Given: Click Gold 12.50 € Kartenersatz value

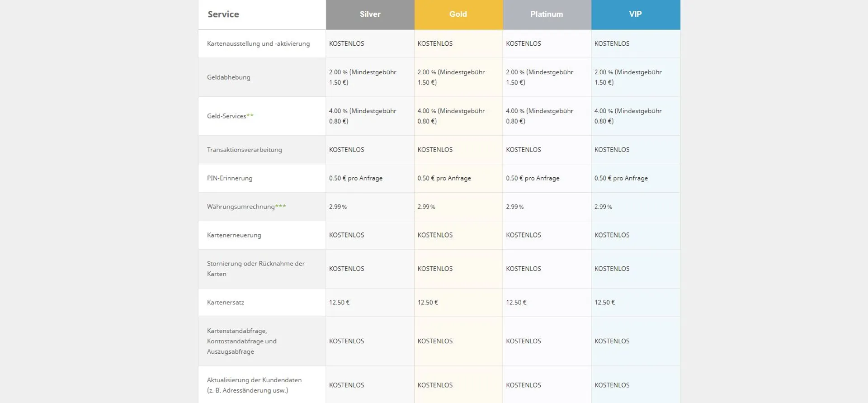Looking at the screenshot, I should [x=428, y=303].
